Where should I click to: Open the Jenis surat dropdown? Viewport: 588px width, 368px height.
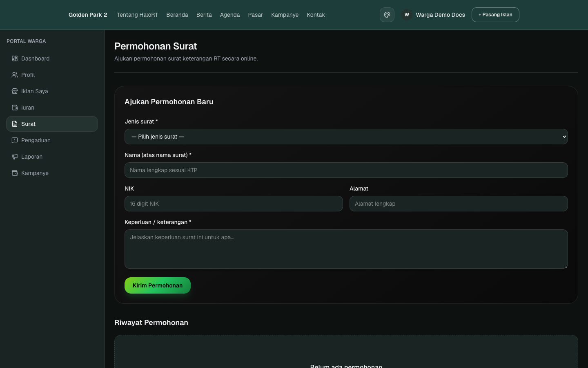[346, 137]
